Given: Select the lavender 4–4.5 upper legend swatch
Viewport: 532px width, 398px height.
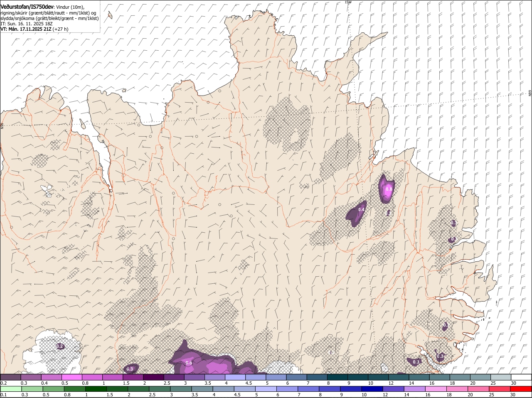Looking at the screenshot, I should tap(235, 377).
